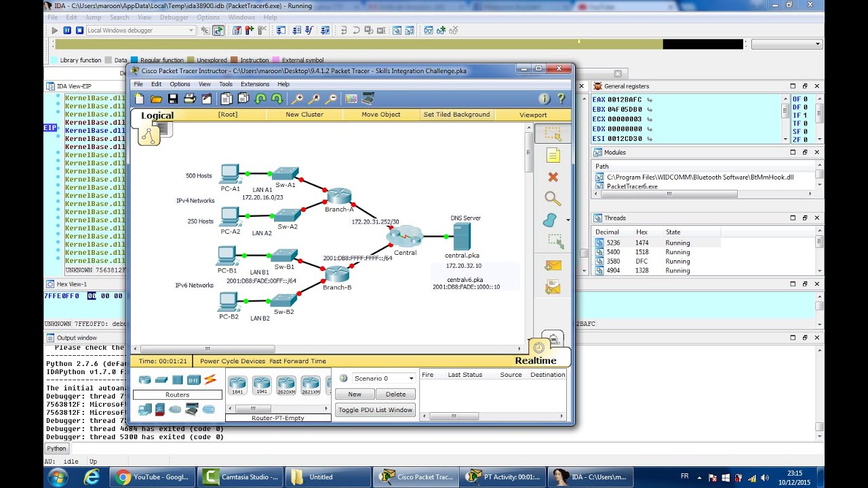Undo with the left green arrow
This screenshot has width=868, height=488.
(x=260, y=99)
